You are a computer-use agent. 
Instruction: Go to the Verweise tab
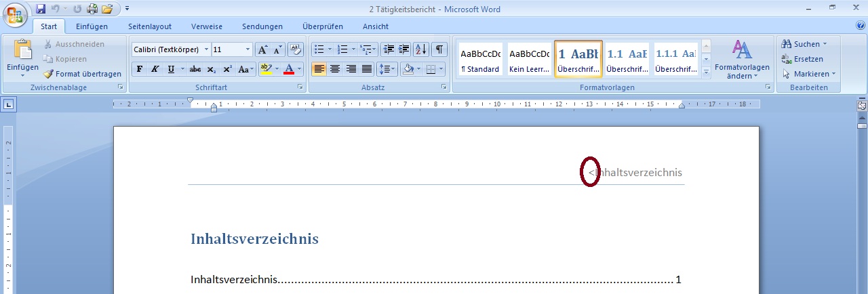pyautogui.click(x=206, y=26)
